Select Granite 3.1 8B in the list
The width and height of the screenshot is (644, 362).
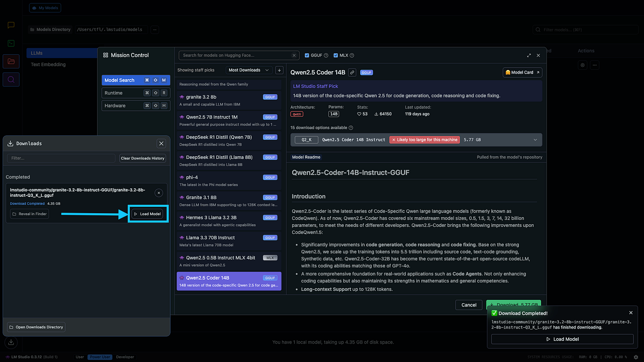229,201
